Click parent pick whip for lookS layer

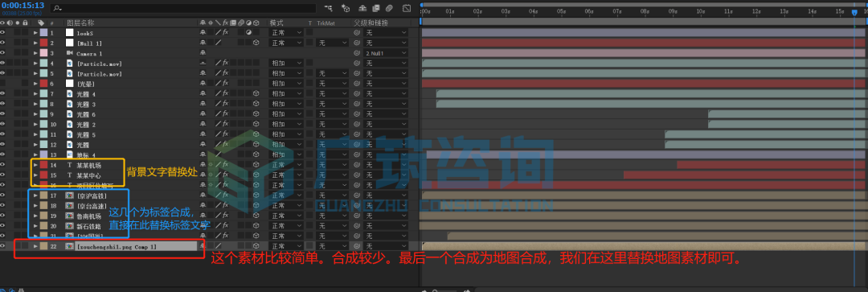[357, 33]
